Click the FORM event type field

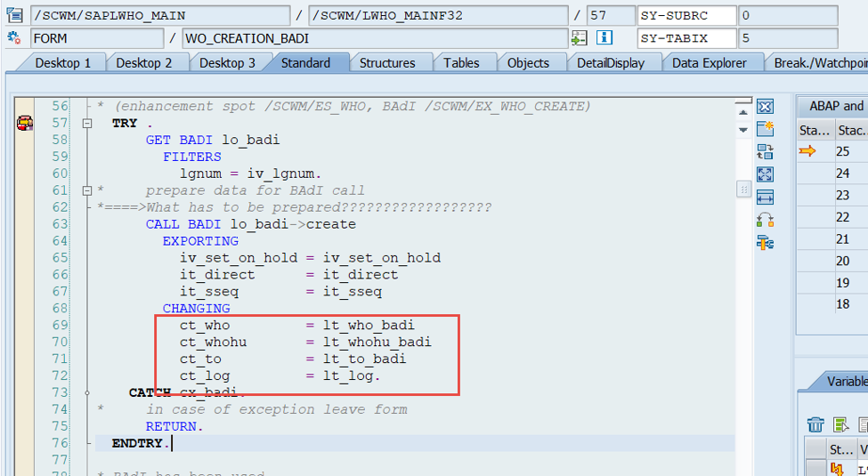97,38
